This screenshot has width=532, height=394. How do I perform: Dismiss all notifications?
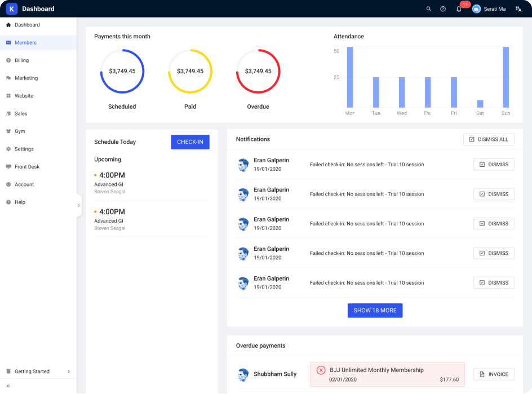489,139
